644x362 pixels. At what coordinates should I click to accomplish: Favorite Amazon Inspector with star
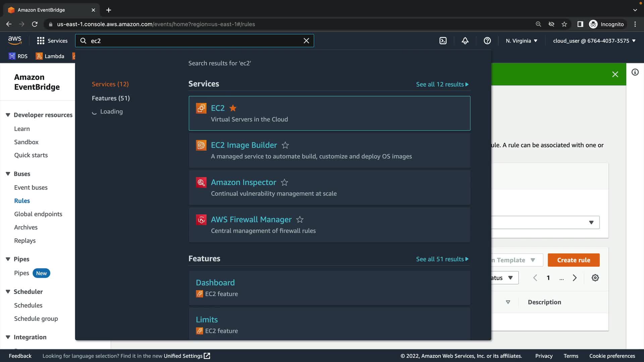284,182
